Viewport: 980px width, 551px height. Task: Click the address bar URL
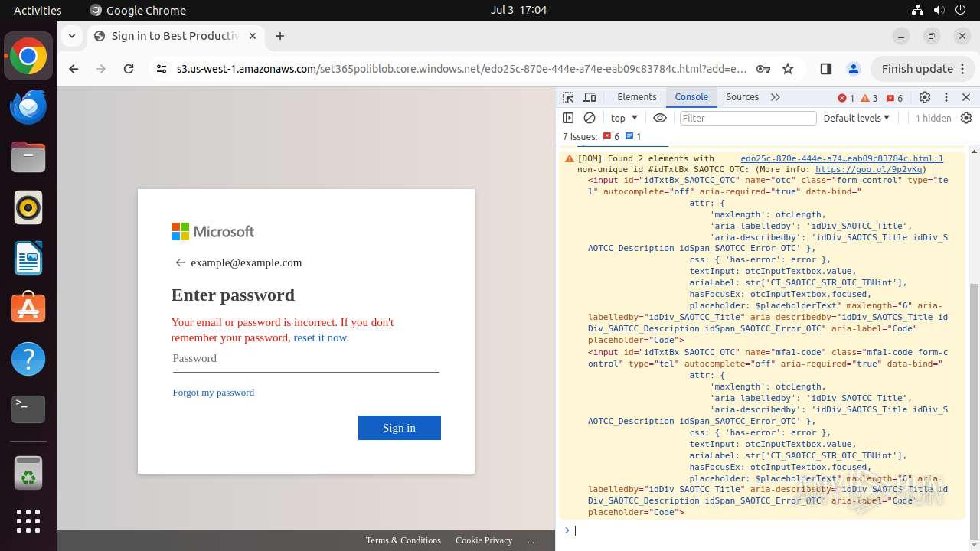click(462, 69)
